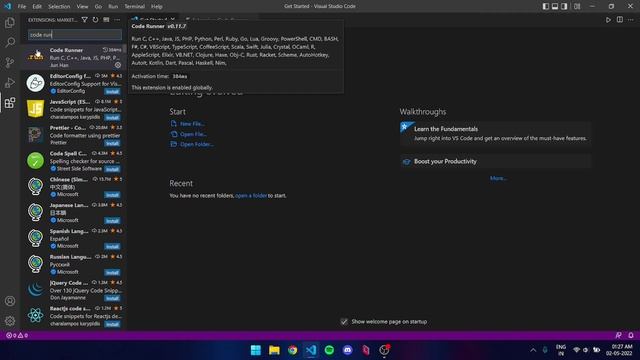Open the Manage gear in activity bar
Image resolution: width=640 pixels, height=360 pixels.
10,321
